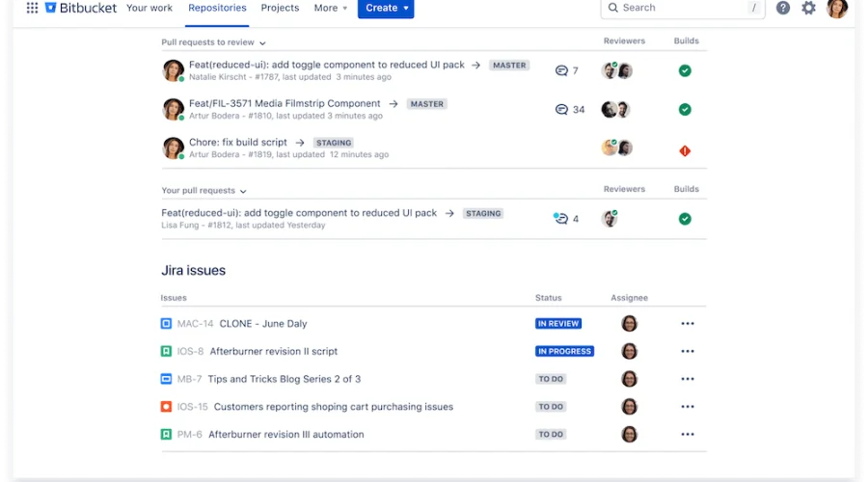This screenshot has width=868, height=482.
Task: Go to Your work tab
Action: click(149, 8)
